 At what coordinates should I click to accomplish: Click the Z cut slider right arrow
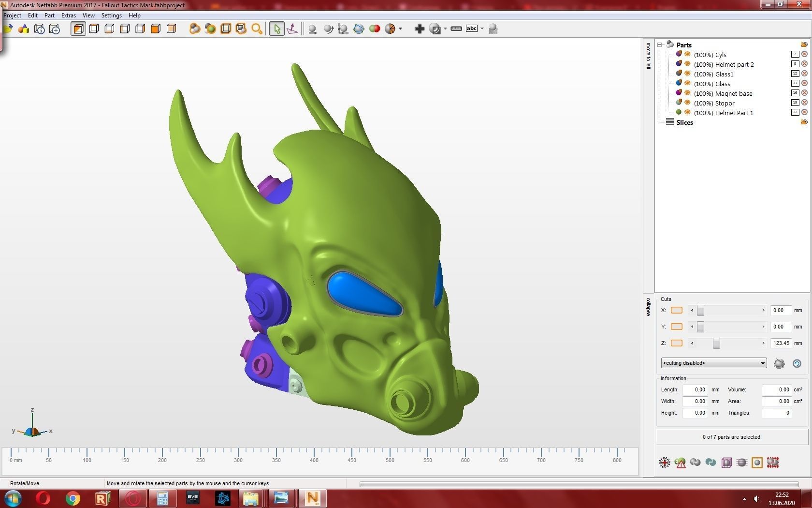pos(763,343)
